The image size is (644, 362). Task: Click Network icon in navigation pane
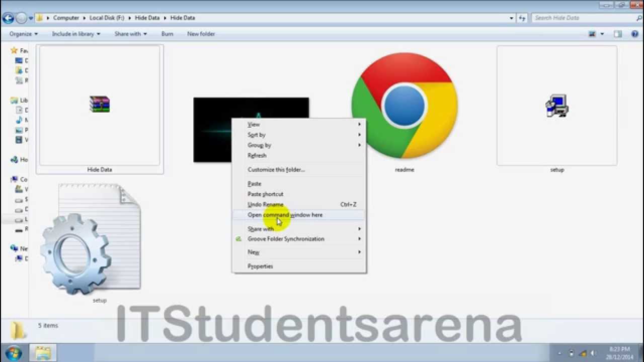(x=14, y=249)
